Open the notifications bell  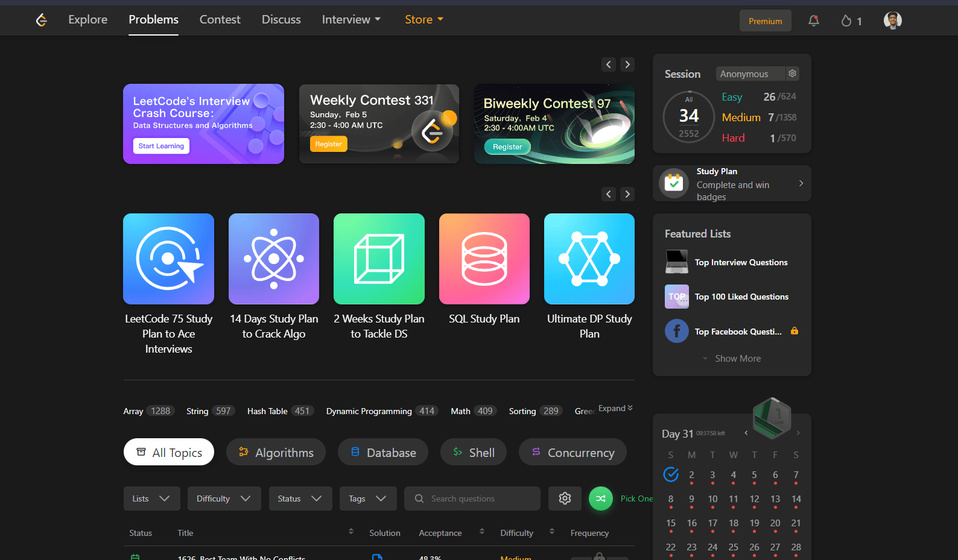coord(814,20)
